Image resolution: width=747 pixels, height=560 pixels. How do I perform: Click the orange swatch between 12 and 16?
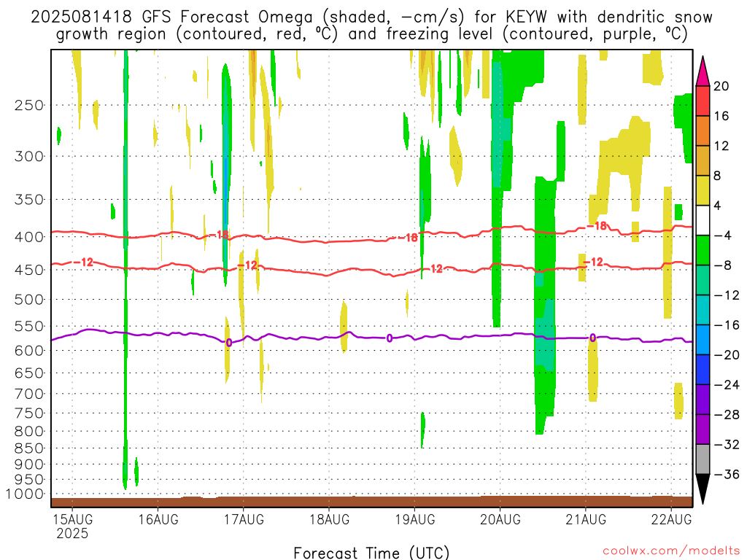tap(703, 131)
